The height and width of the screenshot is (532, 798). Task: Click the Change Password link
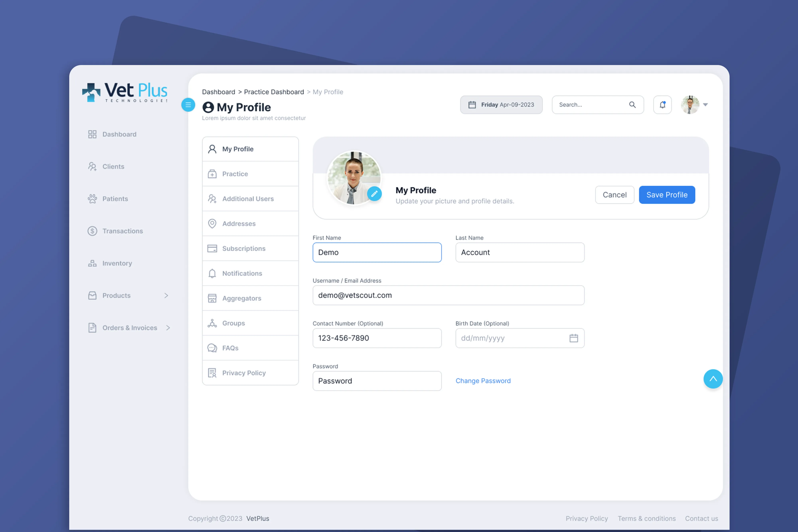483,381
